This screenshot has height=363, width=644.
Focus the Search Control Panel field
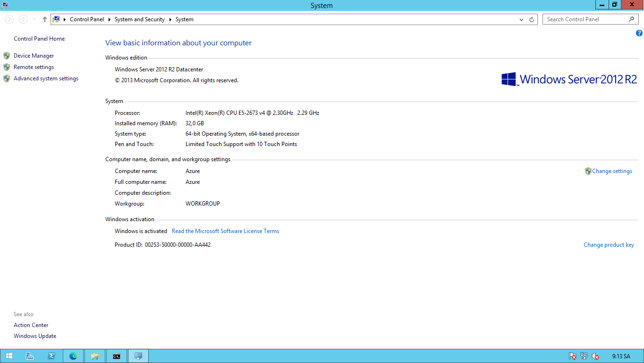(x=585, y=19)
